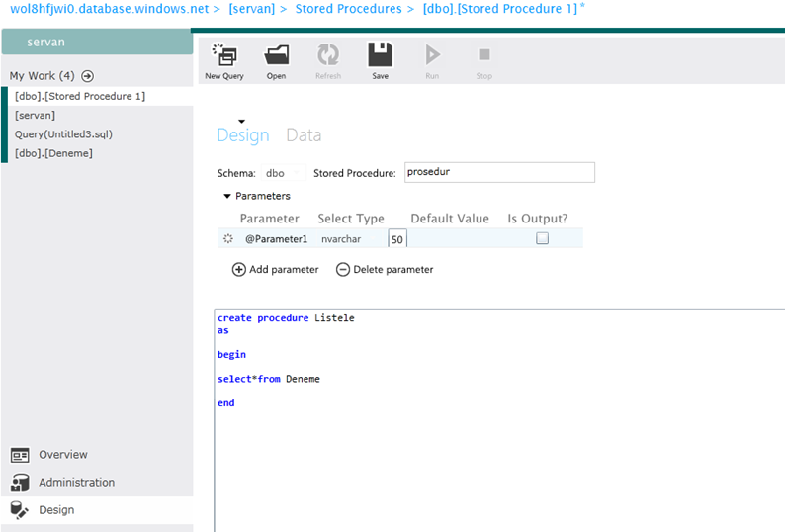Go to Design section label in sidebar
This screenshot has width=785, height=532.
pos(56,510)
